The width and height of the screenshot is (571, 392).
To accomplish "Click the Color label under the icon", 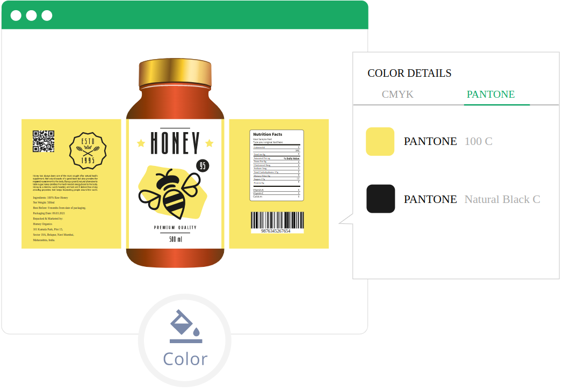I will point(185,359).
